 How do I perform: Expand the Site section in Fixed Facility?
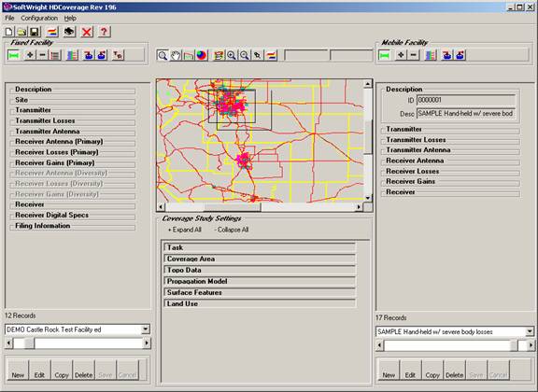[73, 100]
